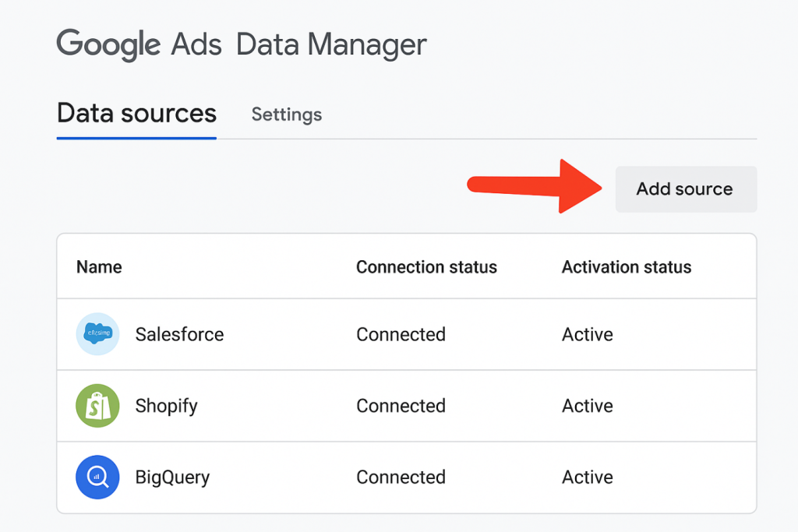Click Connected status in the Salesforce row

coord(401,334)
